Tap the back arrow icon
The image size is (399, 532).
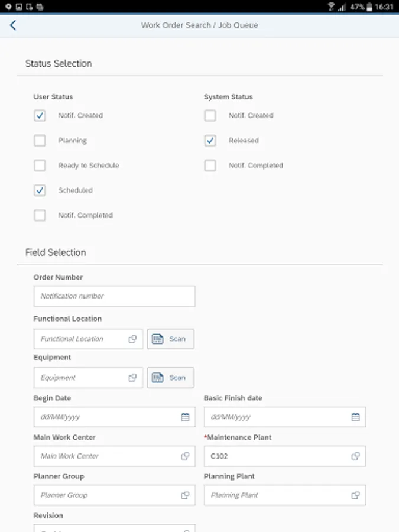point(13,25)
